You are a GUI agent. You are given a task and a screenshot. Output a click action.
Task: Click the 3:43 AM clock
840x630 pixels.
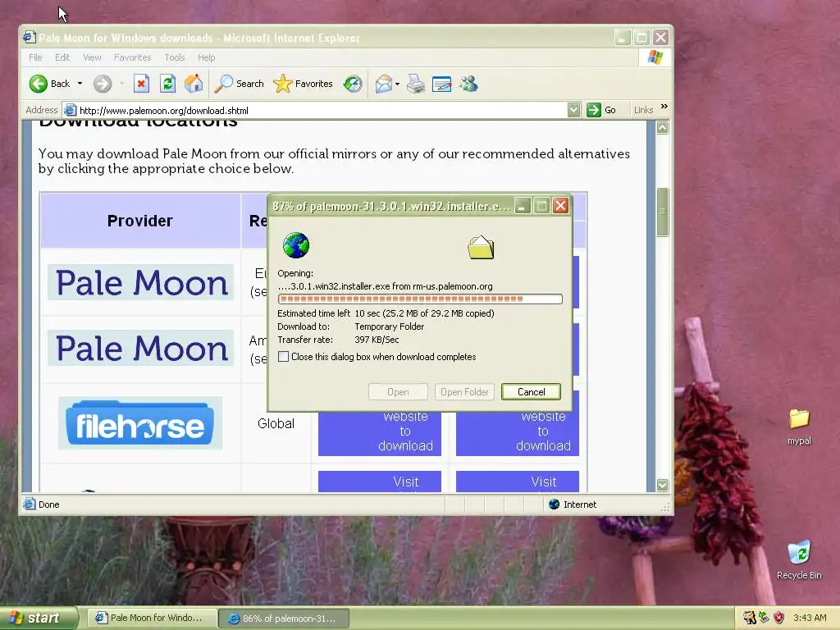[810, 618]
